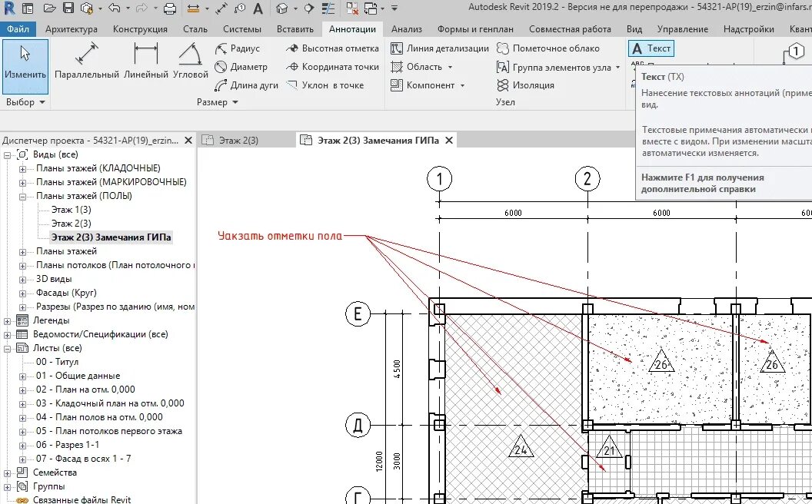The width and height of the screenshot is (812, 504).
Task: Click the letter A text icon in quick access toolbar
Action: (258, 8)
